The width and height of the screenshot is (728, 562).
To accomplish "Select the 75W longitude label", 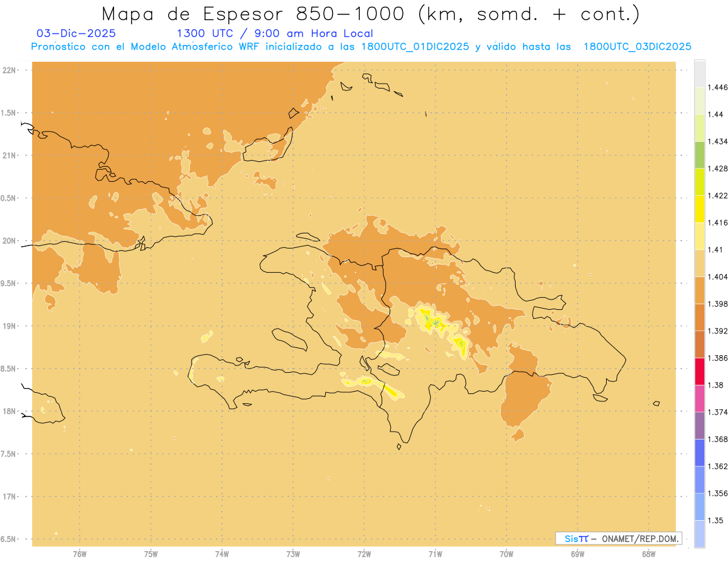I will pyautogui.click(x=151, y=554).
